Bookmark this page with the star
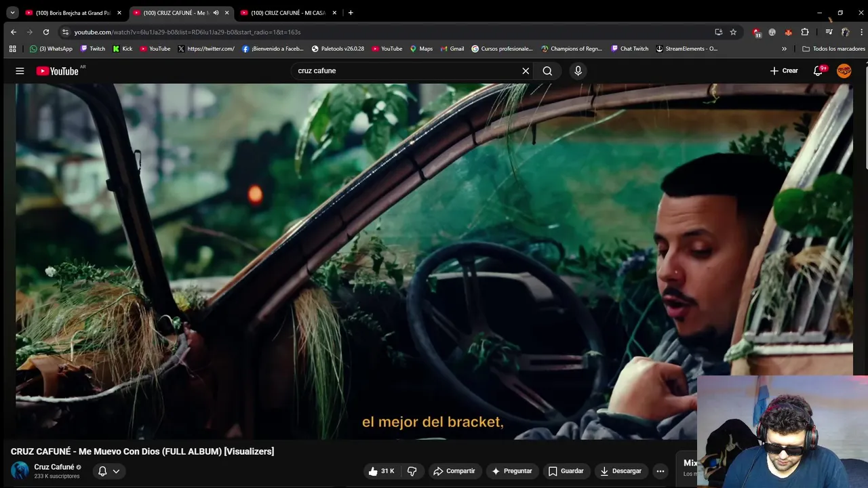868x488 pixels. pos(733,32)
